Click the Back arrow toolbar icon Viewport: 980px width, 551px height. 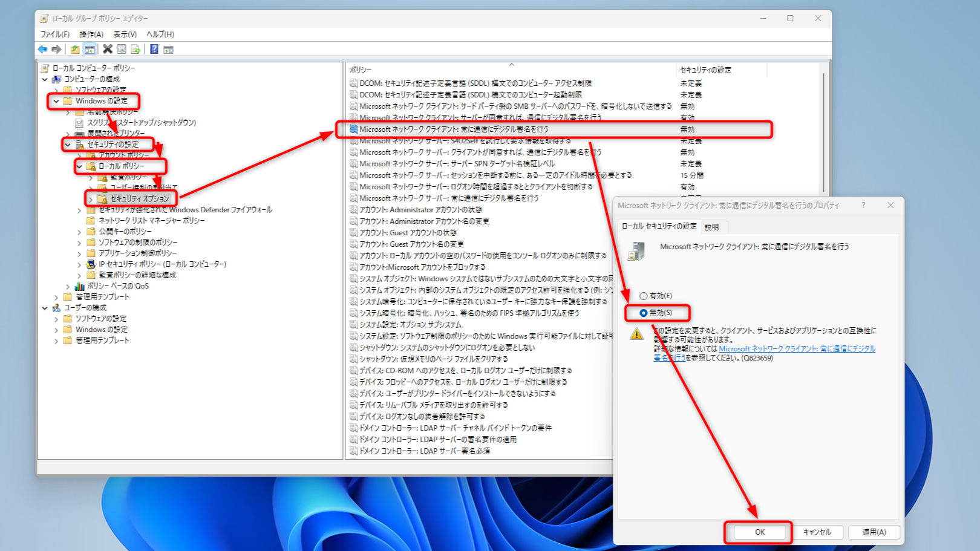point(42,50)
